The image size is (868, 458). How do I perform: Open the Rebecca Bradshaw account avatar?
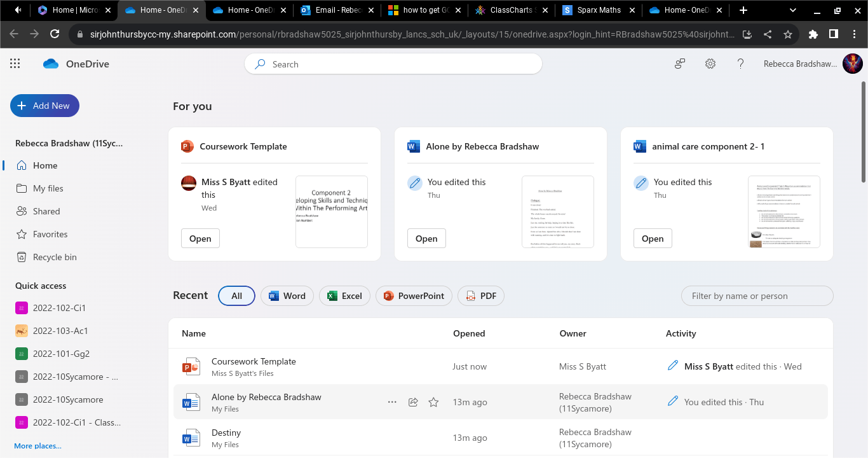point(852,64)
